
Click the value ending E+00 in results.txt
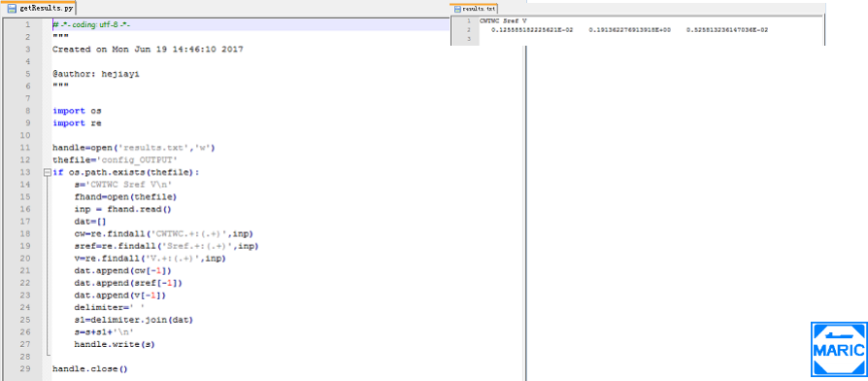(x=629, y=30)
